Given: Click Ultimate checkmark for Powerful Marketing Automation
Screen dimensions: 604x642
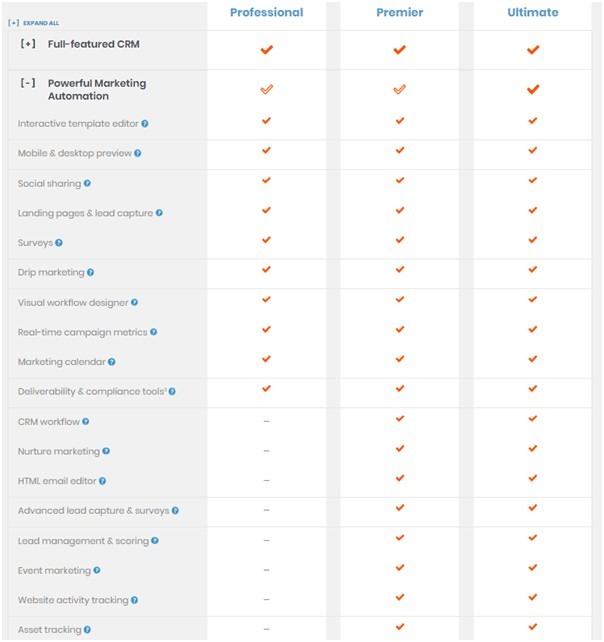Looking at the screenshot, I should 533,89.
